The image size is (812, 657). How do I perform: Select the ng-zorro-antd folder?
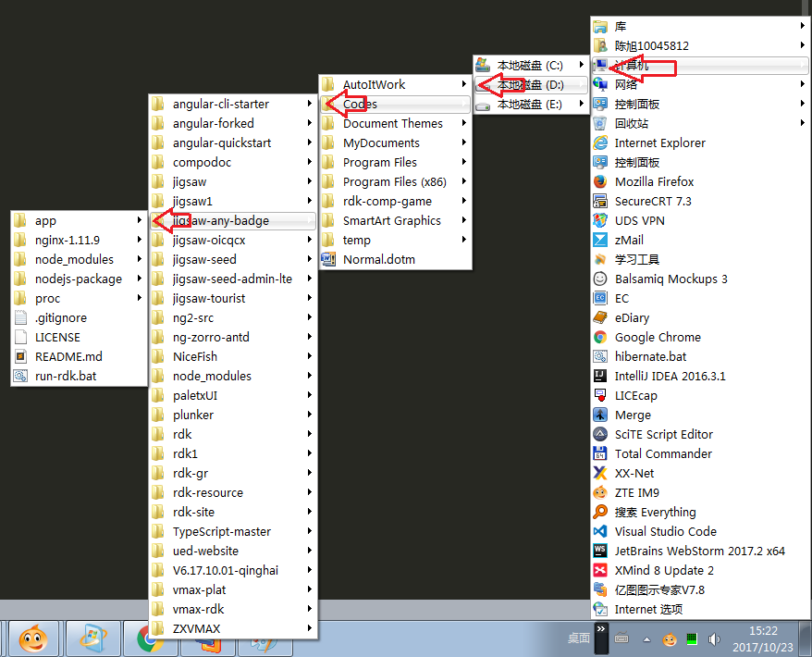click(x=232, y=338)
